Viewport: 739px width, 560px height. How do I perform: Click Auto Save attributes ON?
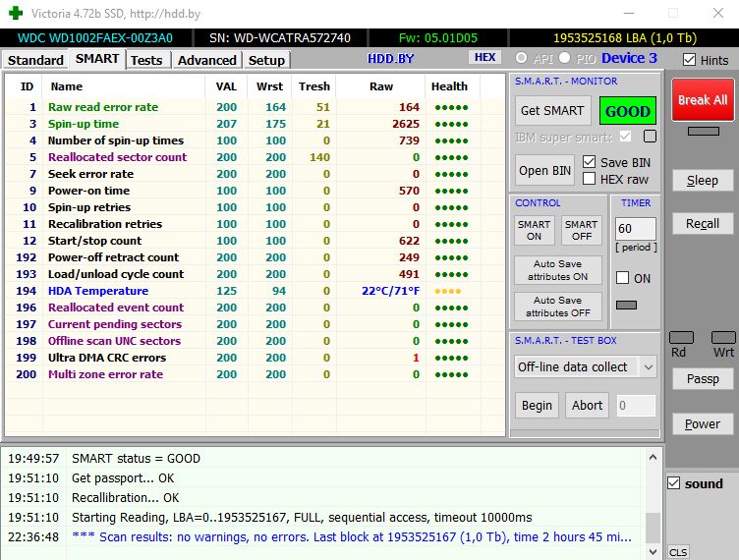(558, 270)
